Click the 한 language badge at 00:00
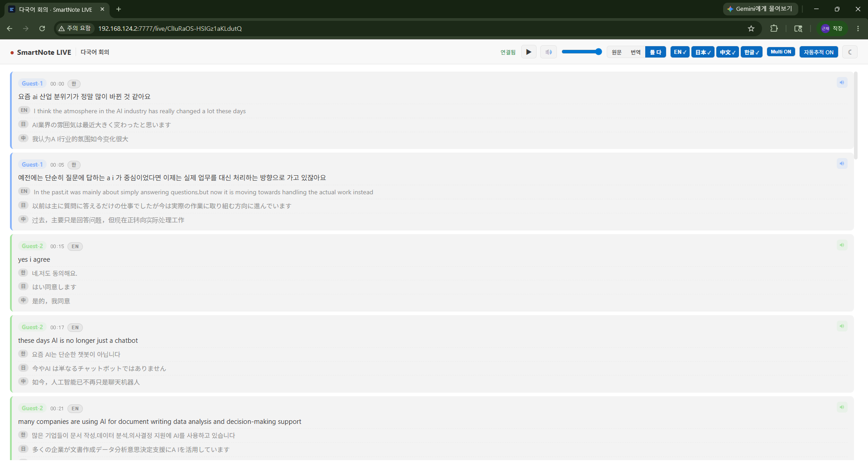 74,84
